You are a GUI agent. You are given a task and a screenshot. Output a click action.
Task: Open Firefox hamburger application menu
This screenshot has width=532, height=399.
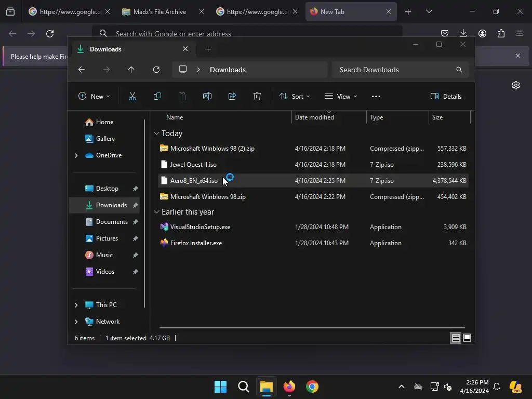[x=520, y=33]
